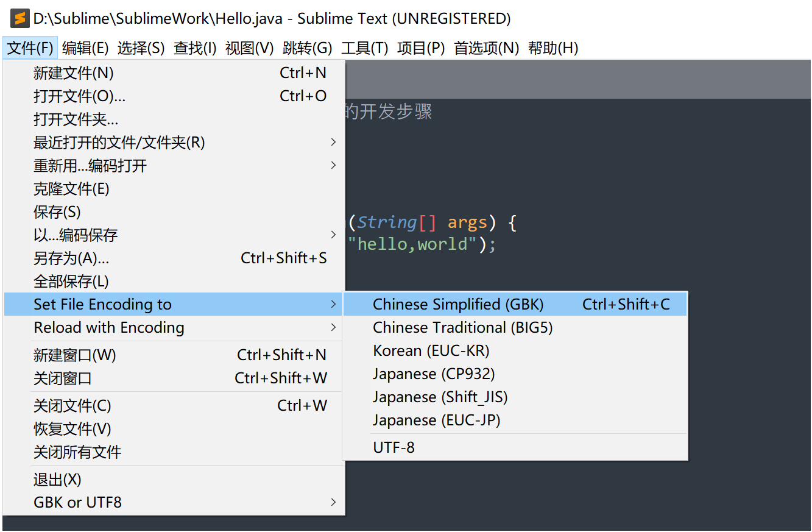Select Chinese Simplified (GBK) encoding
This screenshot has height=532, width=812.
pos(515,304)
